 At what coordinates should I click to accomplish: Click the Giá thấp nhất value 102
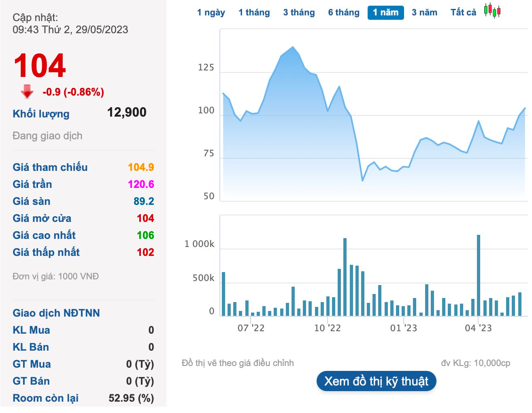(145, 252)
